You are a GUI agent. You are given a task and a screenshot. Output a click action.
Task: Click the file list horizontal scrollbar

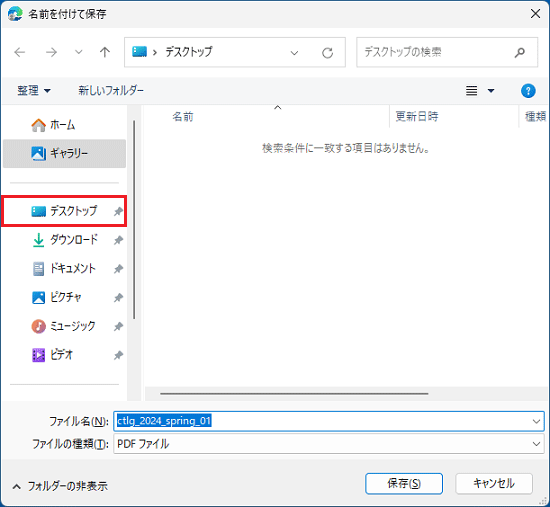pyautogui.click(x=294, y=394)
